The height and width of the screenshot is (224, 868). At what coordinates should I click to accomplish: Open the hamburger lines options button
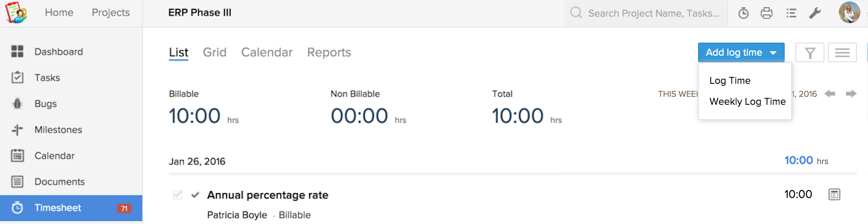[842, 53]
